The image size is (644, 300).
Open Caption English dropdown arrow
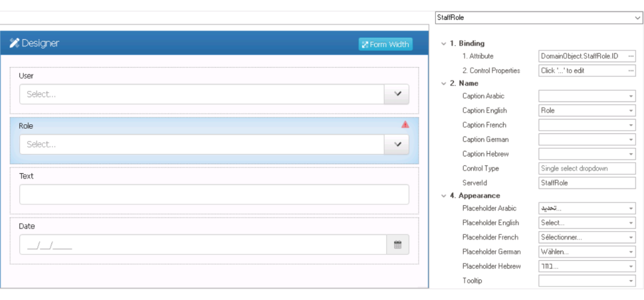tap(630, 111)
